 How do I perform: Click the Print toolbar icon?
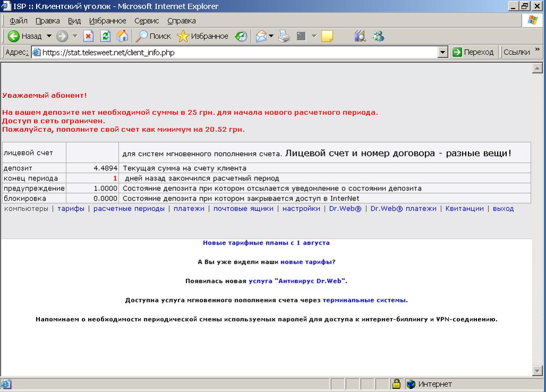[x=284, y=36]
